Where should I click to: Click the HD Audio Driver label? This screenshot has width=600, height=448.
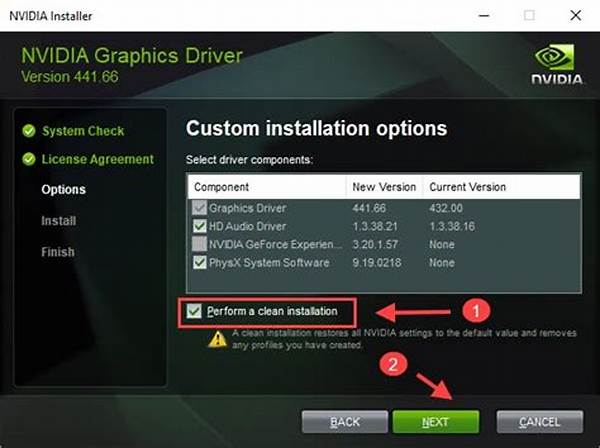pyautogui.click(x=248, y=226)
